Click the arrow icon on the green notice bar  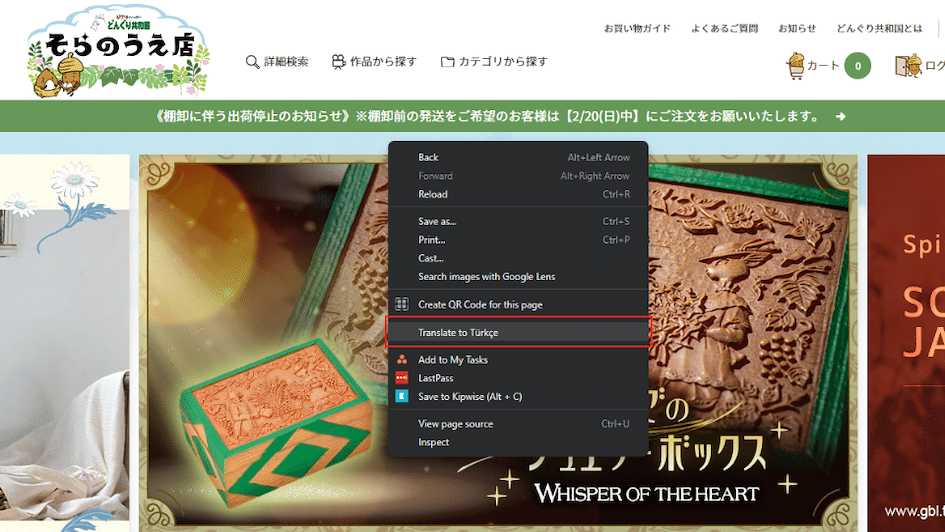coord(841,116)
